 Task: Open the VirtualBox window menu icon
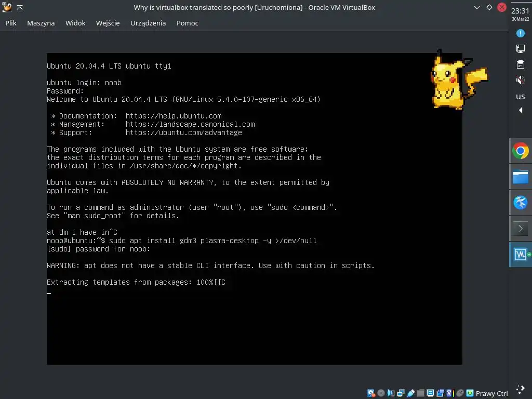[x=7, y=7]
